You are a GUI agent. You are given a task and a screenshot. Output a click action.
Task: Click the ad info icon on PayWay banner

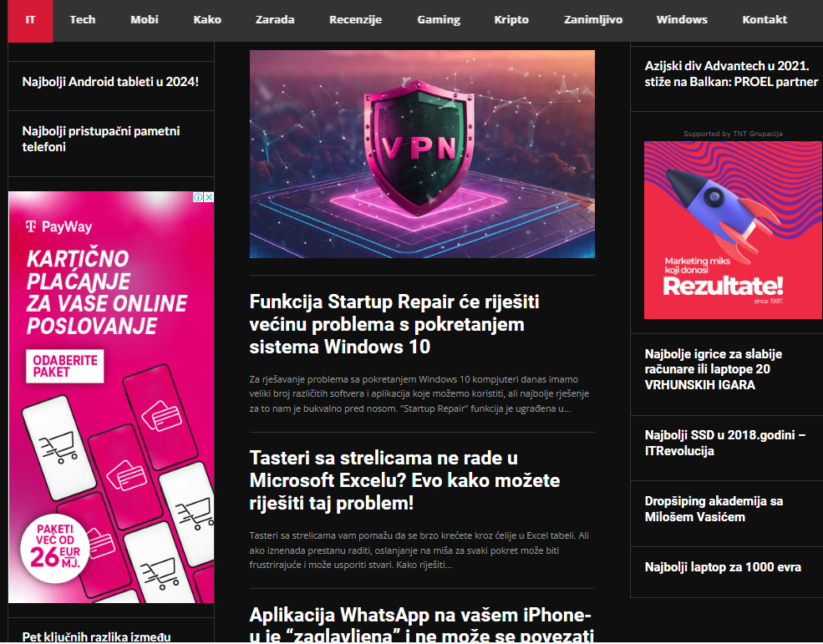[199, 198]
